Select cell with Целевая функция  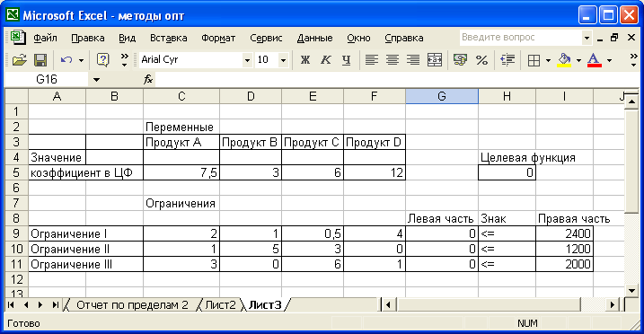click(507, 157)
